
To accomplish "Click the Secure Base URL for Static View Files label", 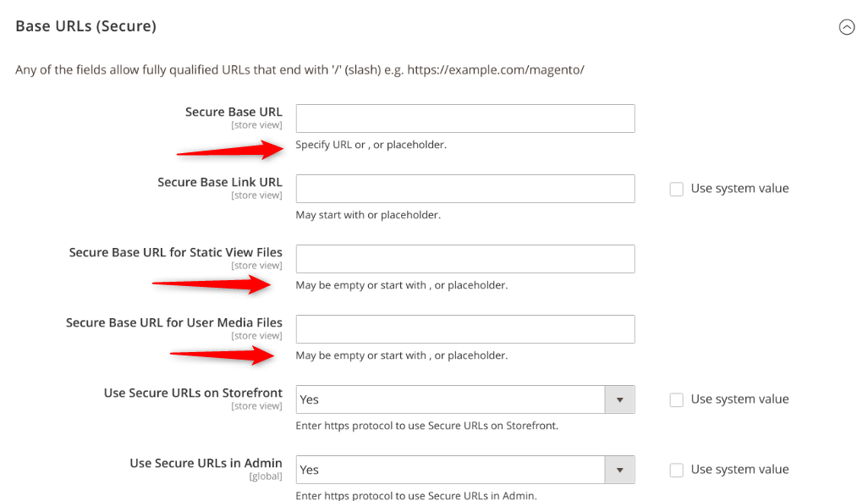I will click(x=175, y=252).
